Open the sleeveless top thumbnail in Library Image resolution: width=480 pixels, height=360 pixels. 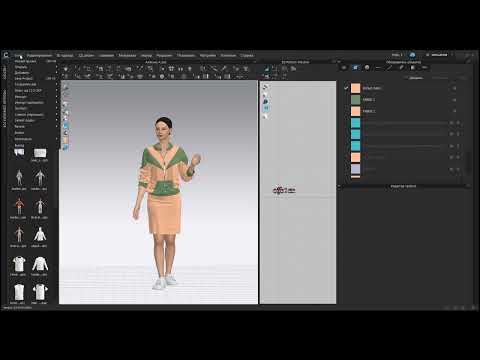(19, 292)
